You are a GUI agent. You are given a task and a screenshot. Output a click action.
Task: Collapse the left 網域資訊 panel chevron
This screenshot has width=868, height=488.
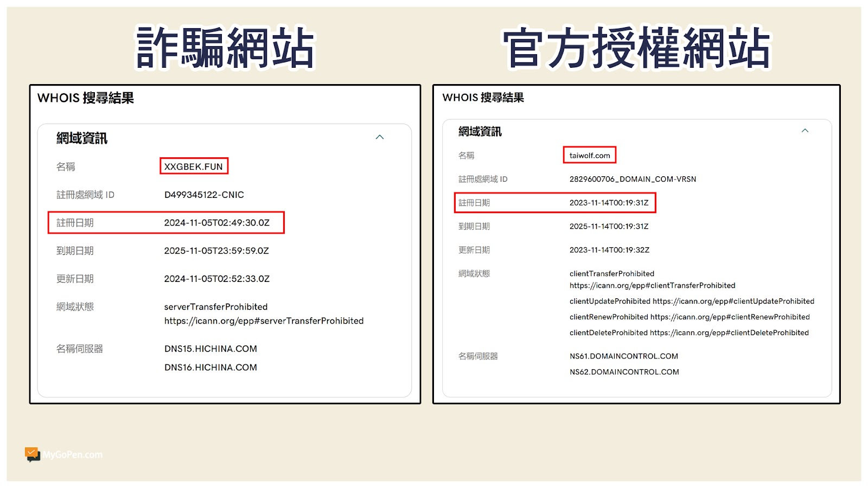click(x=380, y=137)
